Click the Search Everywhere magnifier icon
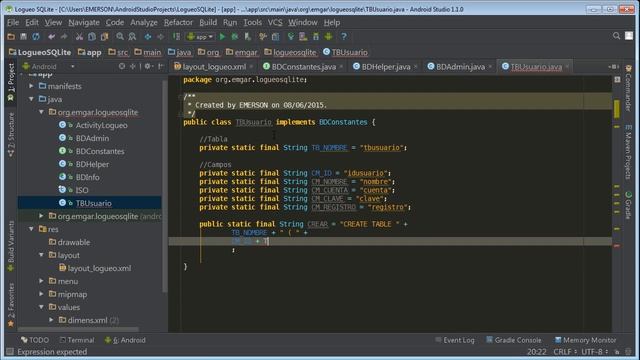Image resolution: width=640 pixels, height=360 pixels. (x=616, y=36)
